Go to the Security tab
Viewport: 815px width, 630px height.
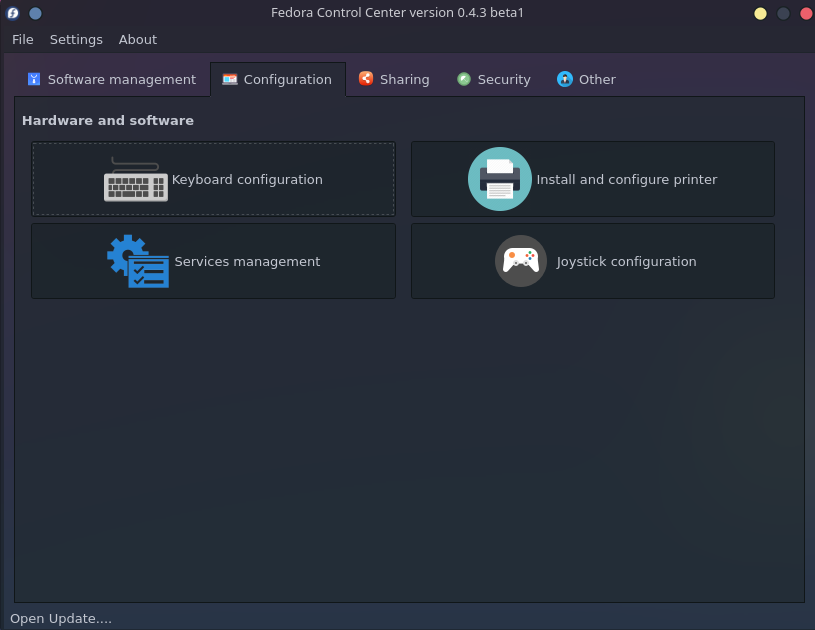[494, 80]
